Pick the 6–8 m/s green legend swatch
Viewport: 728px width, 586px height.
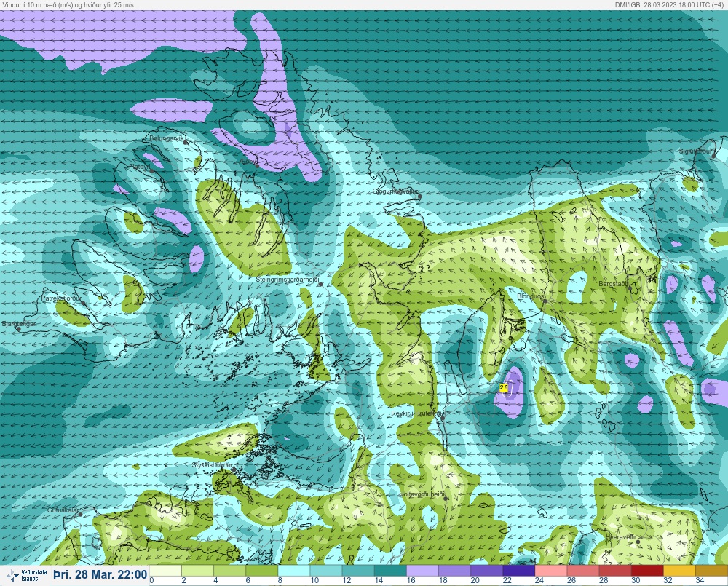pos(262,570)
